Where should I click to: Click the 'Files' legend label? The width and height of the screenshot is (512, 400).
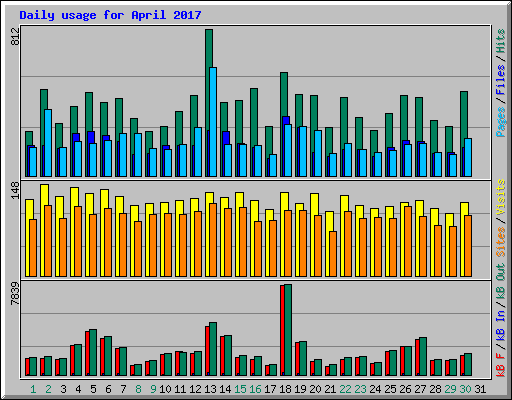pyautogui.click(x=501, y=80)
